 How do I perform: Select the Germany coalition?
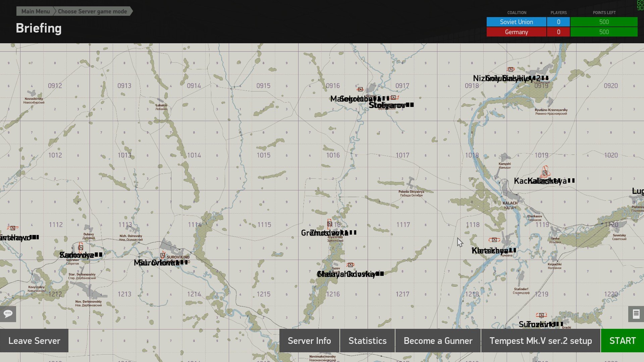pyautogui.click(x=517, y=32)
